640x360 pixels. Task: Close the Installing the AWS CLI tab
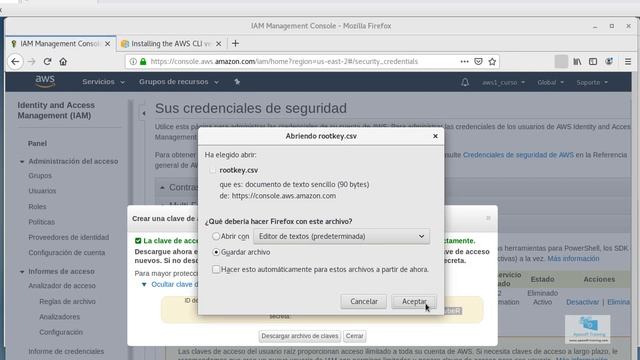[218, 44]
